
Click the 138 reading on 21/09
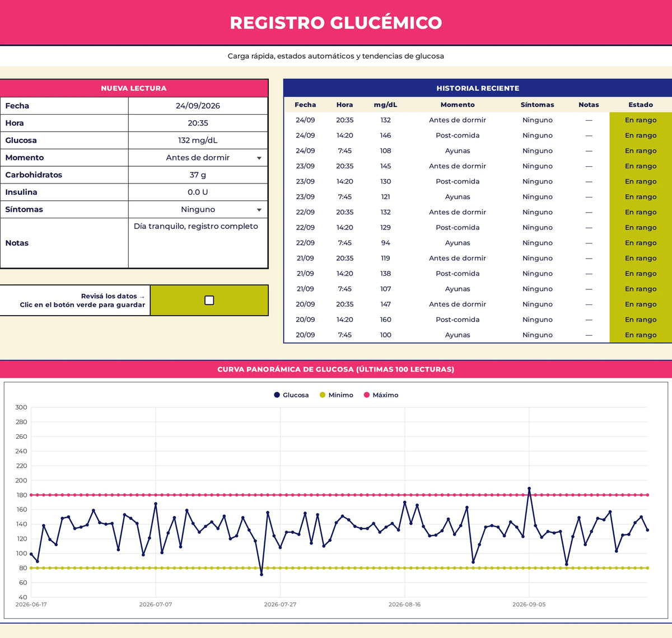click(385, 274)
